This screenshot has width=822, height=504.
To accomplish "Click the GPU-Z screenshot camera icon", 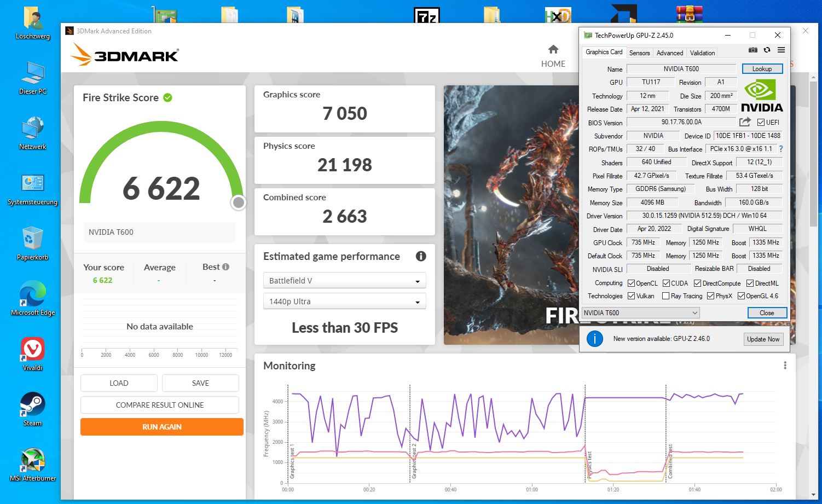I will (x=753, y=50).
